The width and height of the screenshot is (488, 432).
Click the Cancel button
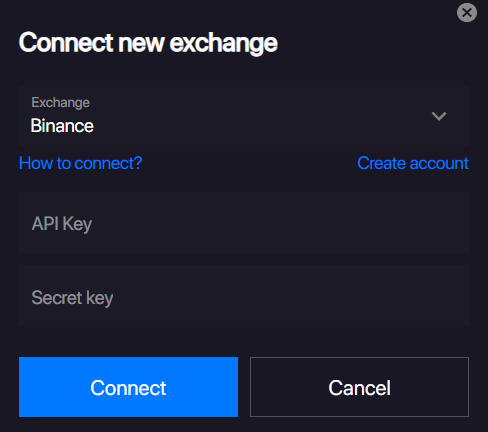(359, 387)
